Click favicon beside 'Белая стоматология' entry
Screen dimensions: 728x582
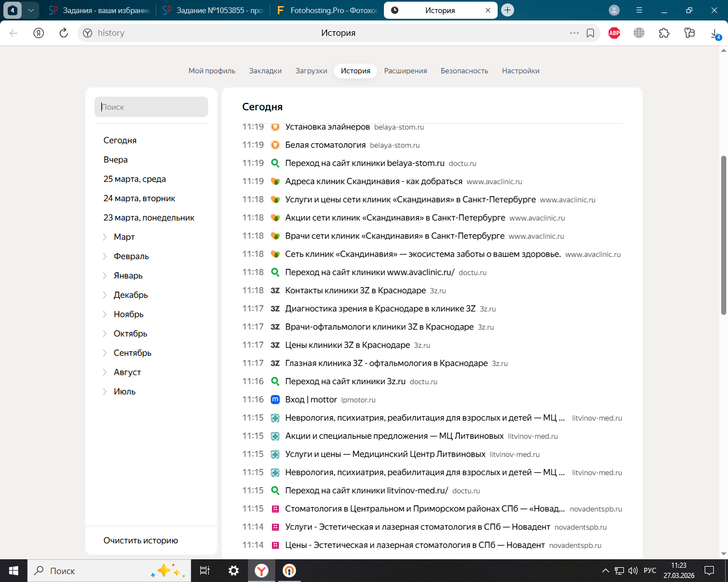275,145
